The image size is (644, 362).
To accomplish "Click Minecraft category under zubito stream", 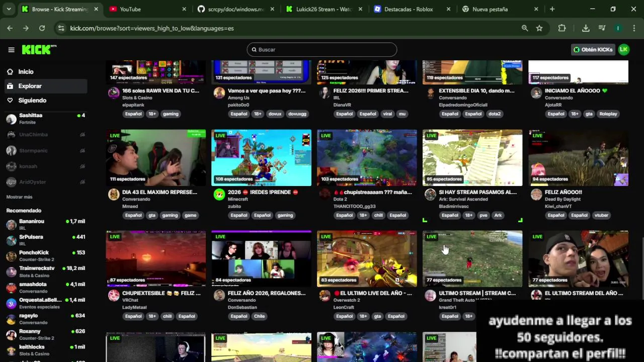I will tap(238, 199).
